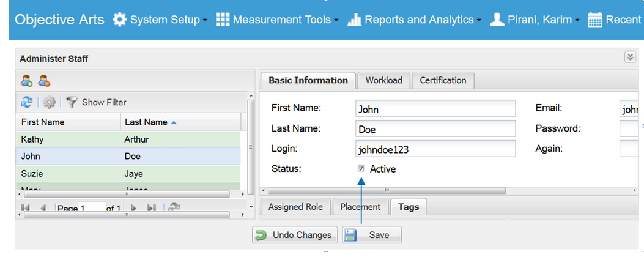Click the Email input field
This screenshot has height=271, width=644.
coord(629,108)
